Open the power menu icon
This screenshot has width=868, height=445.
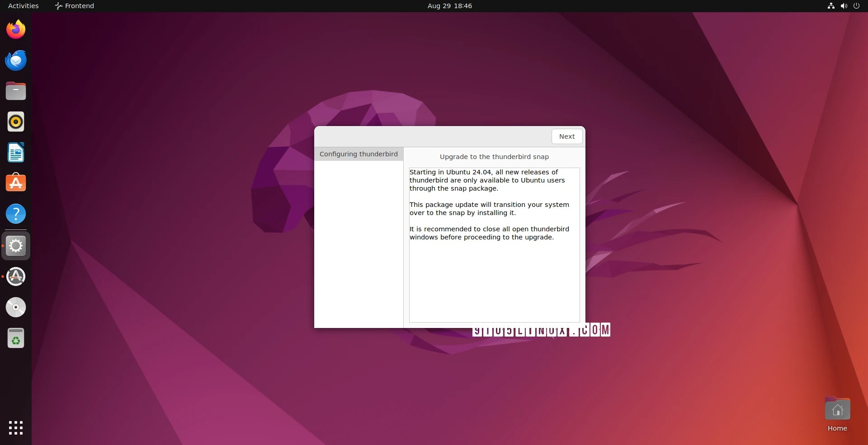(x=856, y=6)
